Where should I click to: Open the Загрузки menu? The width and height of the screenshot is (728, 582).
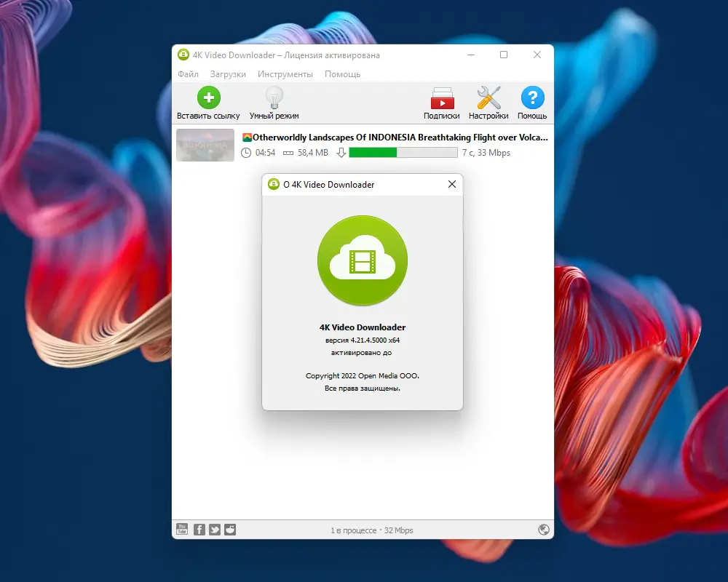pyautogui.click(x=228, y=74)
